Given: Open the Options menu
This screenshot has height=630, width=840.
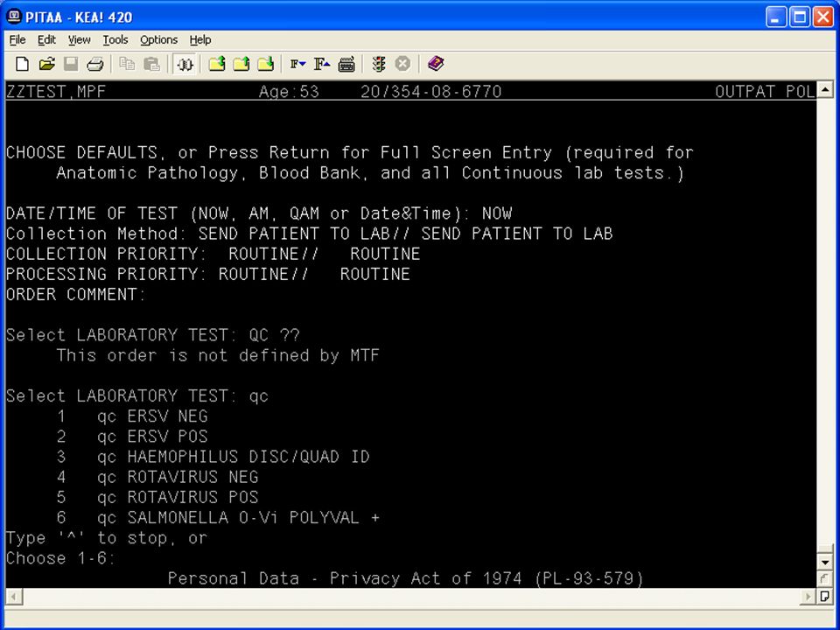Looking at the screenshot, I should point(158,39).
